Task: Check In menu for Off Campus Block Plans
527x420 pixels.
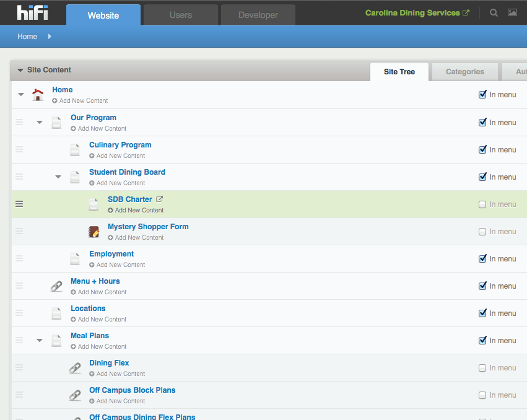Action: tap(482, 395)
